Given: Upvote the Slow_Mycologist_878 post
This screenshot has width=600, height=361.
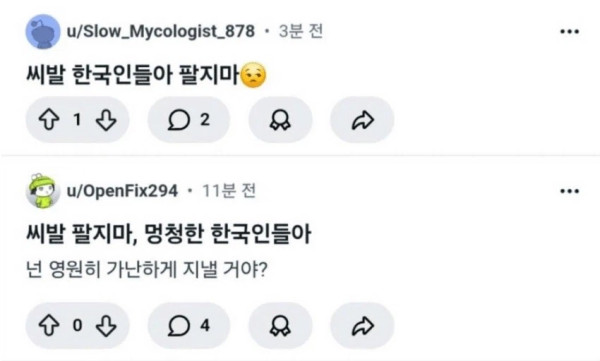Looking at the screenshot, I should coord(49,120).
